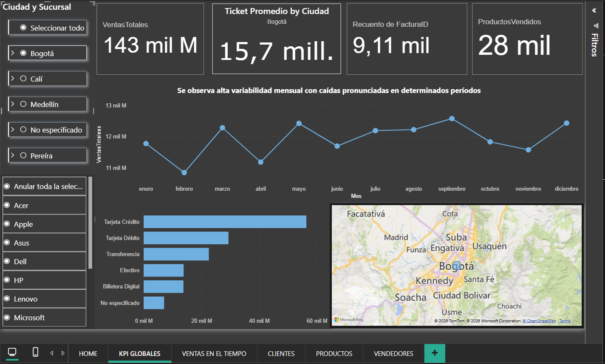Click the Transferencia bar
The image size is (605, 364).
pyautogui.click(x=176, y=254)
